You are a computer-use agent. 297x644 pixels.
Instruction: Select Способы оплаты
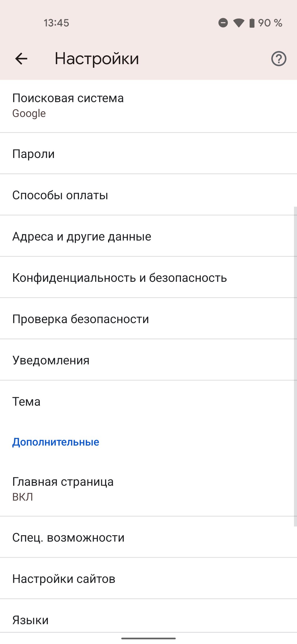tap(148, 195)
